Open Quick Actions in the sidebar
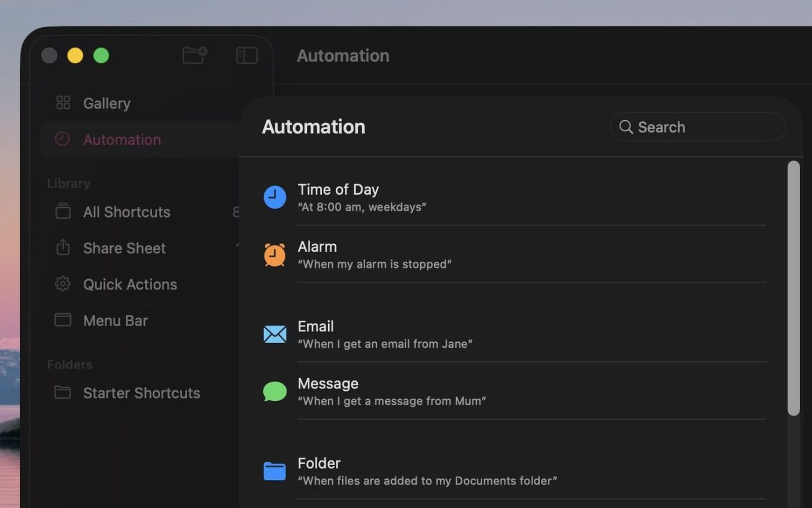Viewport: 812px width, 508px height. [x=130, y=284]
